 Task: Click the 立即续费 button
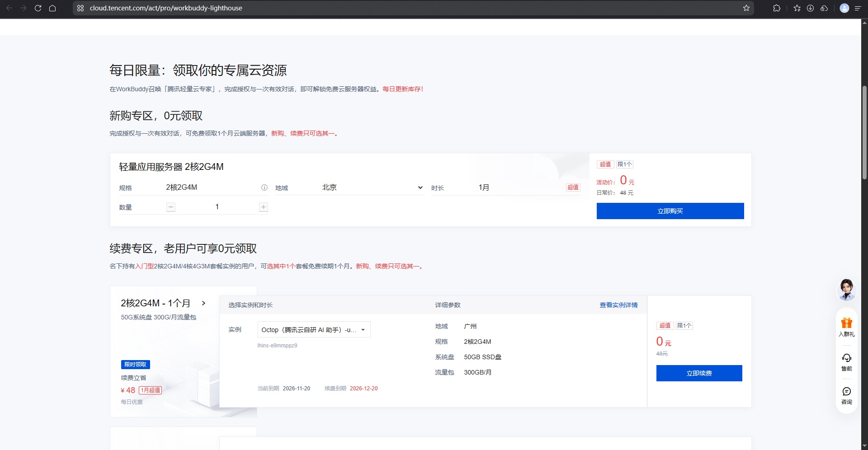pyautogui.click(x=699, y=373)
